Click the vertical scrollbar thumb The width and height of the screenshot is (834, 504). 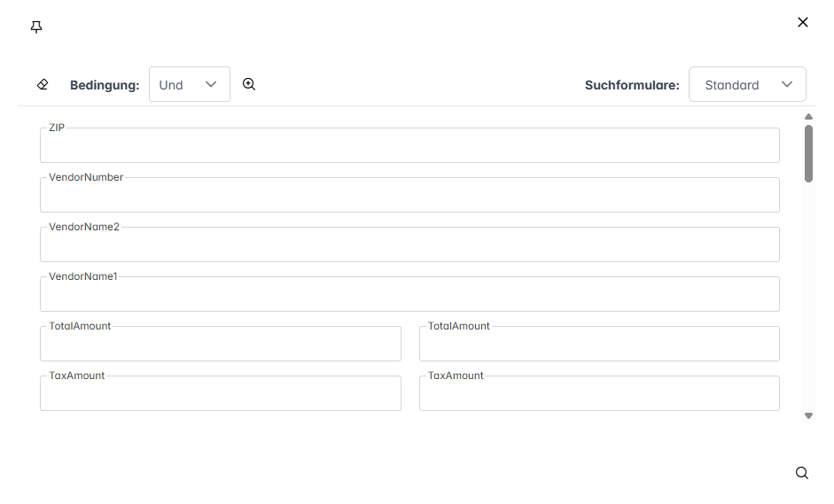808,153
